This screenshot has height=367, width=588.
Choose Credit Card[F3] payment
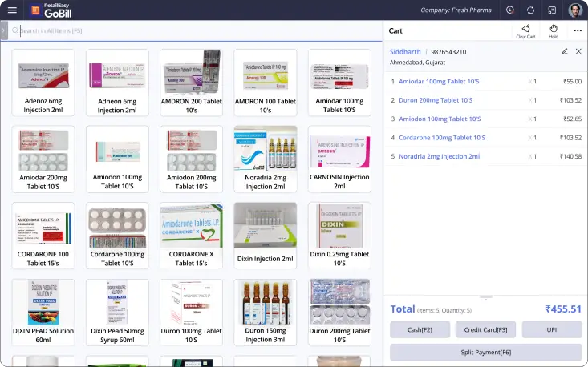(x=485, y=329)
